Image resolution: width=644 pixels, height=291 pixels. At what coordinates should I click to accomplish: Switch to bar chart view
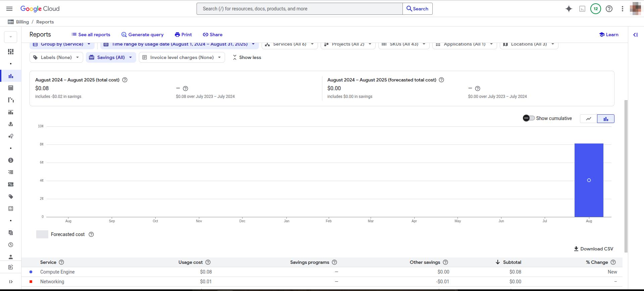(606, 119)
